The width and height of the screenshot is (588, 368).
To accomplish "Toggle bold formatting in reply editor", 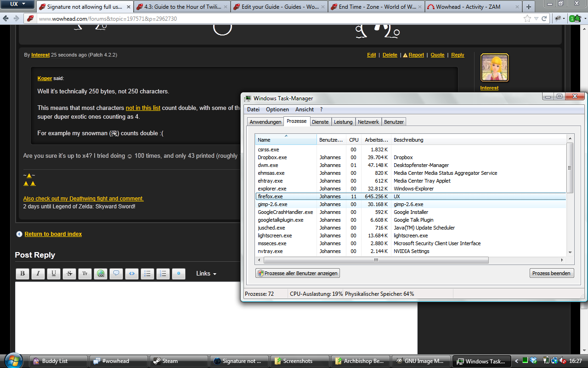I will 23,274.
